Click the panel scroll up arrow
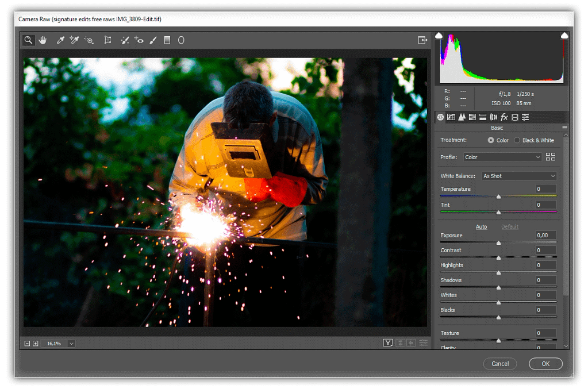588x389 pixels. (566, 135)
